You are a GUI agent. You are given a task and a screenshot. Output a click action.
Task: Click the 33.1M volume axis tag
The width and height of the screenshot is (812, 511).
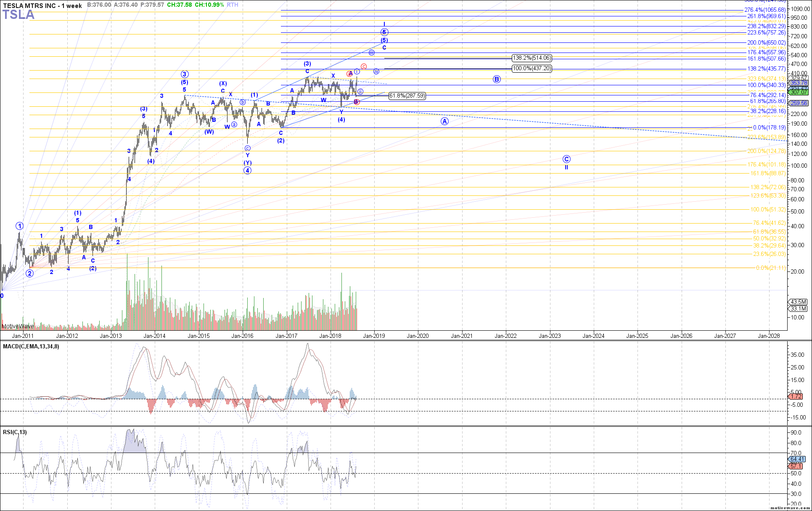pos(798,308)
